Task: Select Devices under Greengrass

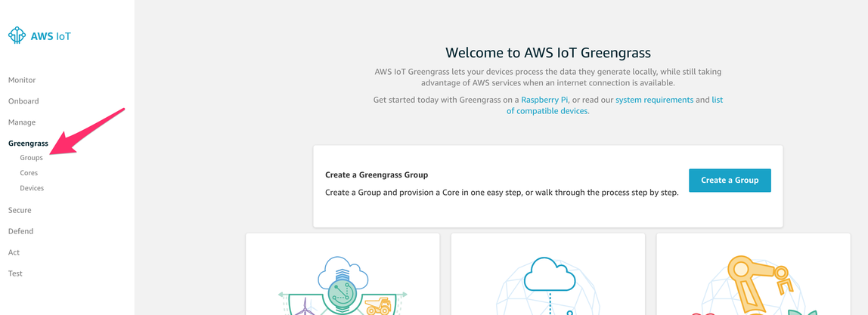Action: tap(32, 188)
